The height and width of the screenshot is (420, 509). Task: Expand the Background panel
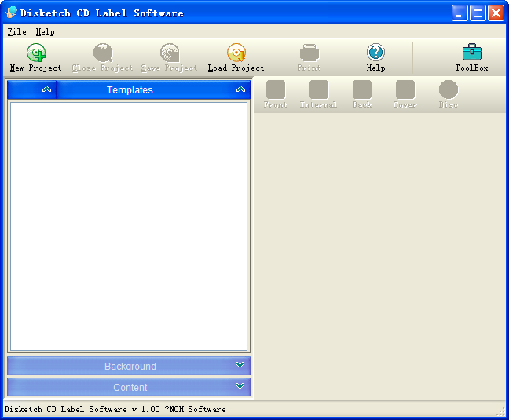(x=129, y=366)
